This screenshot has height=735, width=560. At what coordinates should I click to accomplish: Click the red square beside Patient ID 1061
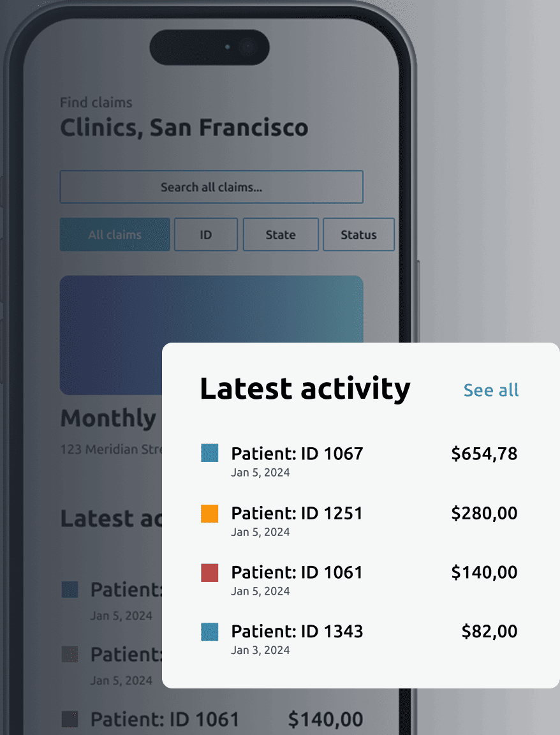(209, 572)
